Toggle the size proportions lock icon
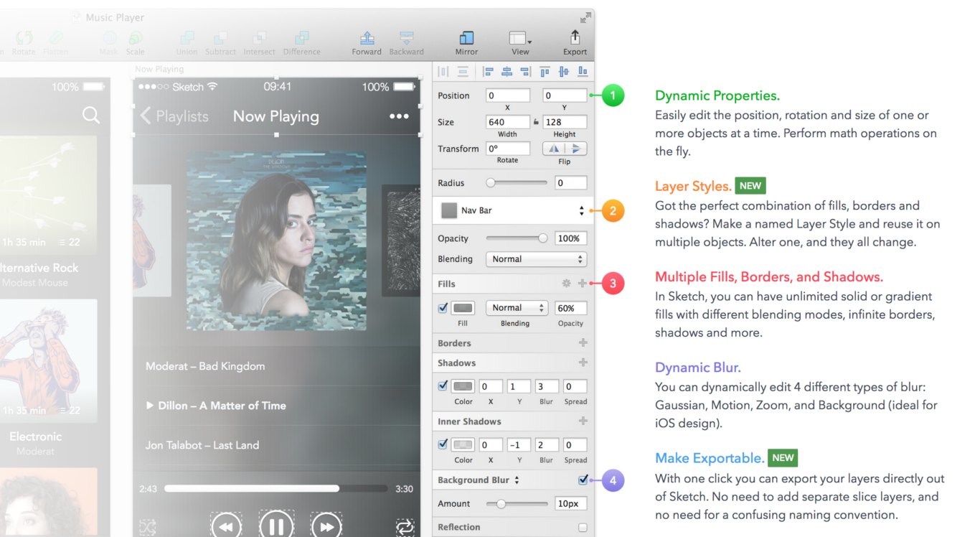 536,122
